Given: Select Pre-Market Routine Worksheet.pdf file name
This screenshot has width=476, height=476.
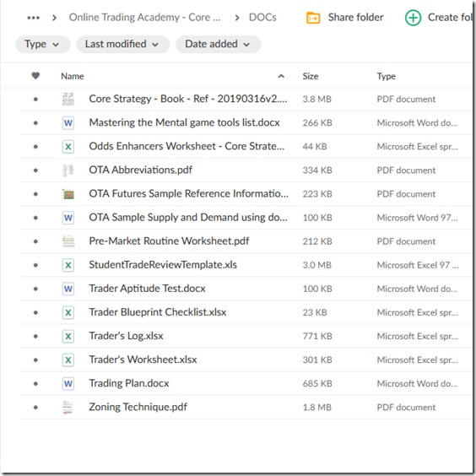Looking at the screenshot, I should [169, 241].
